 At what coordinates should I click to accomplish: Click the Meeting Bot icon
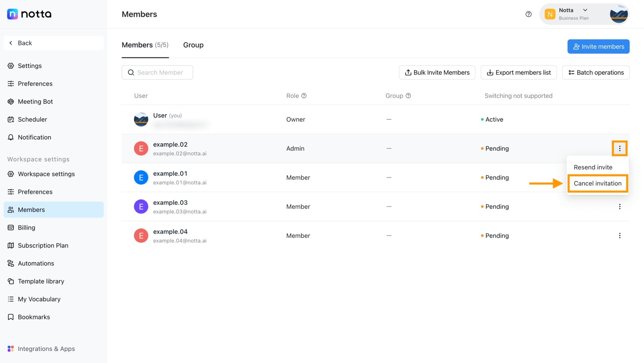[x=11, y=102]
